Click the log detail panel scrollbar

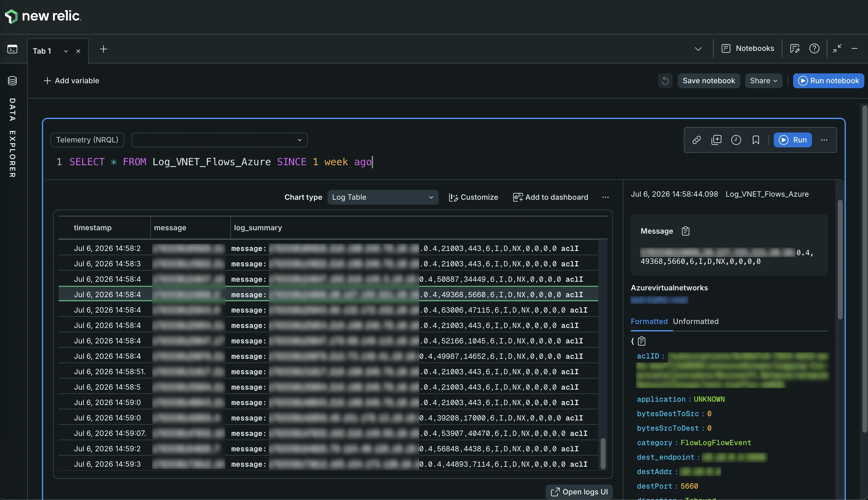pos(840,259)
